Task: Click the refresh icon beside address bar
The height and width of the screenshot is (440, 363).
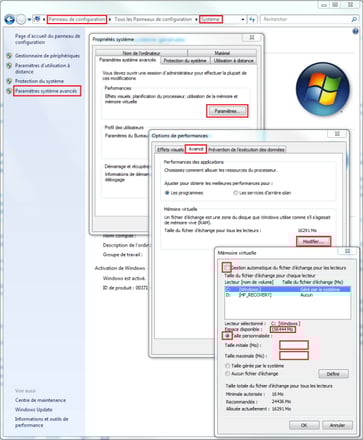Action: point(252,20)
